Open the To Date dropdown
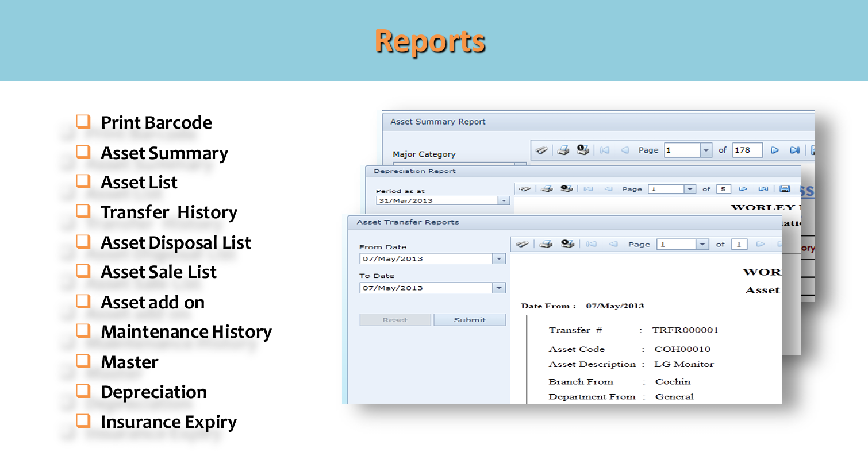Screen dimensions: 868x460 point(500,288)
